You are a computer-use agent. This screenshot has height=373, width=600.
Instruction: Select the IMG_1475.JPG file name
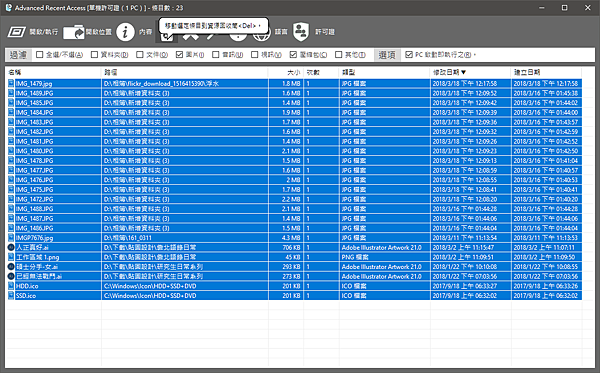click(x=34, y=189)
